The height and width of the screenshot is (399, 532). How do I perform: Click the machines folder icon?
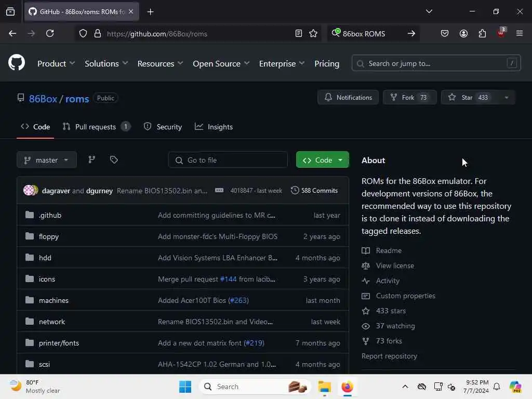coord(30,300)
